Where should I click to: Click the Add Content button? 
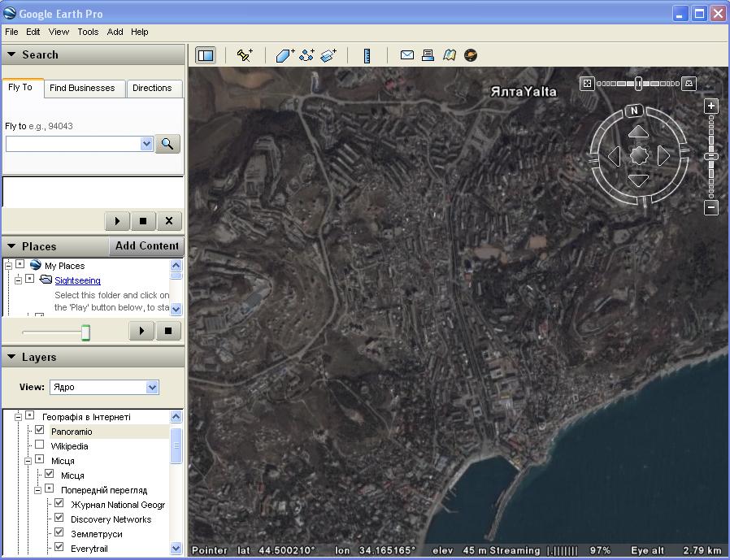tap(146, 245)
